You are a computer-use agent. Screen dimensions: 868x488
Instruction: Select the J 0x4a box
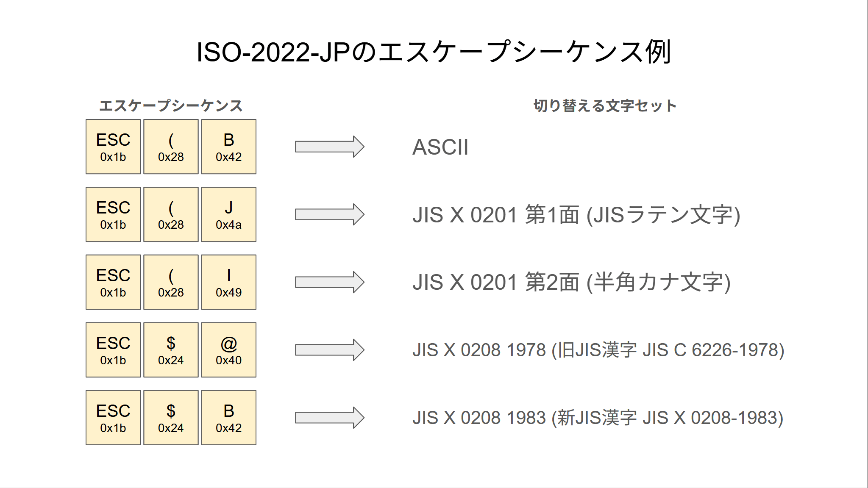click(229, 214)
